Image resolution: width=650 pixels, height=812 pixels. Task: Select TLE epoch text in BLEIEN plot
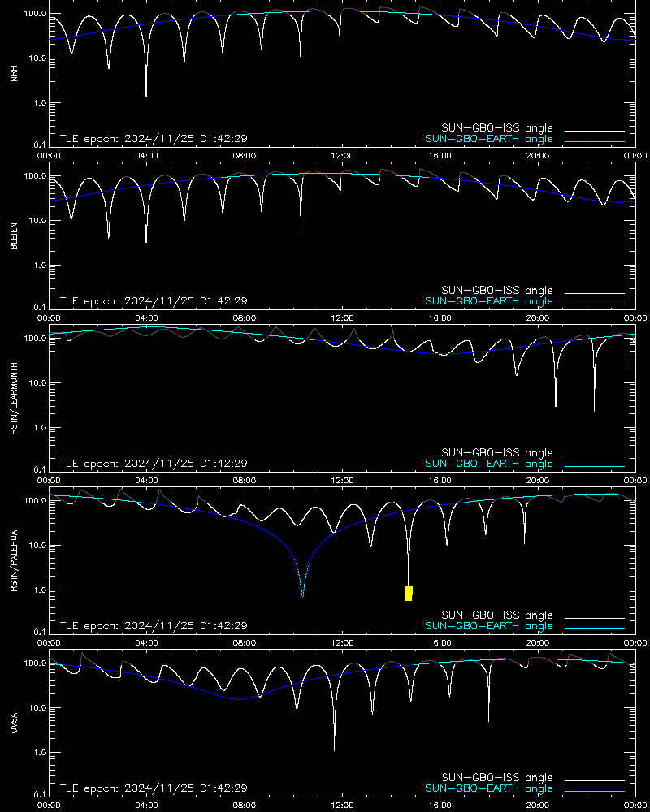click(x=154, y=301)
